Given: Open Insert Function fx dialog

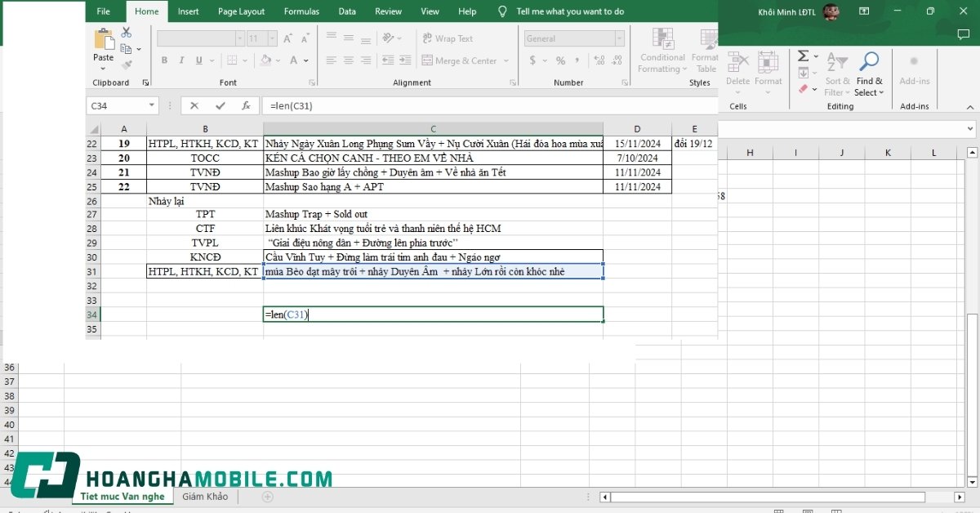Looking at the screenshot, I should click(246, 105).
